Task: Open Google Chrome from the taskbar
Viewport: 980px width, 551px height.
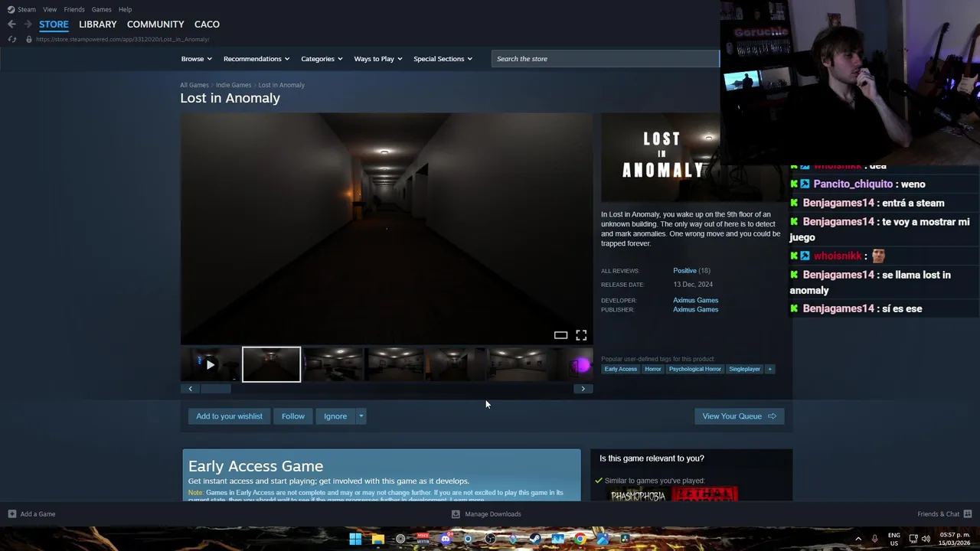Action: pyautogui.click(x=580, y=539)
